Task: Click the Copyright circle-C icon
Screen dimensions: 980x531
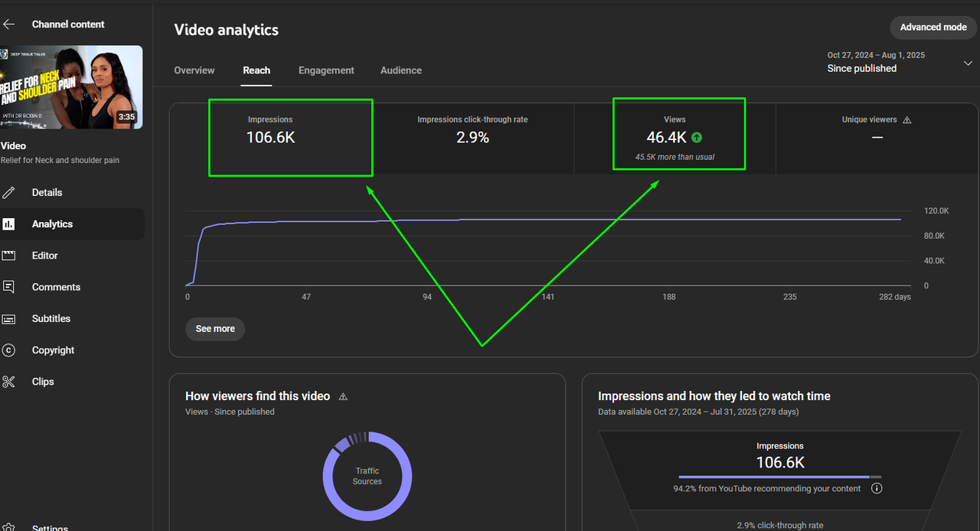Action: click(x=8, y=350)
